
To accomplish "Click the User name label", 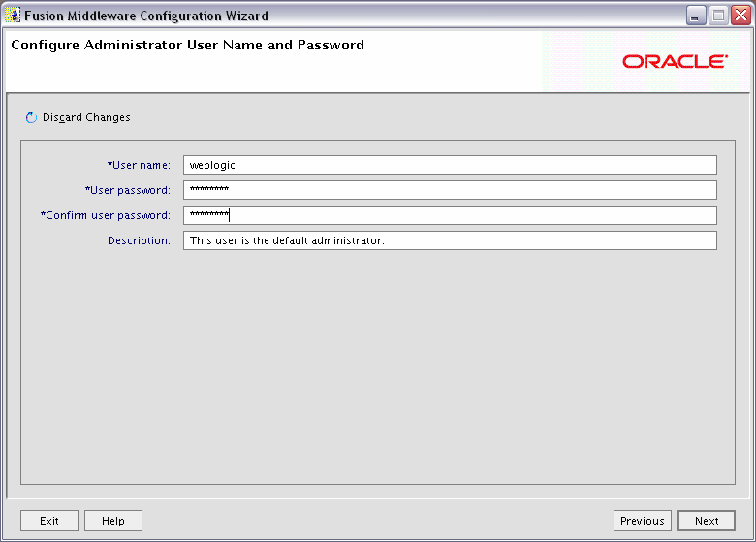I will click(x=139, y=165).
